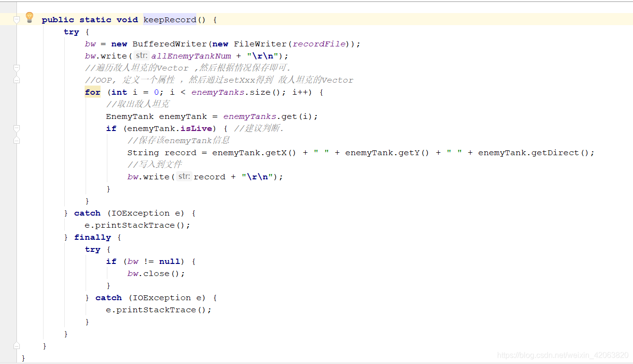Image resolution: width=633 pixels, height=364 pixels.
Task: Toggle fold marker beside the isLive if line
Action: tap(16, 129)
